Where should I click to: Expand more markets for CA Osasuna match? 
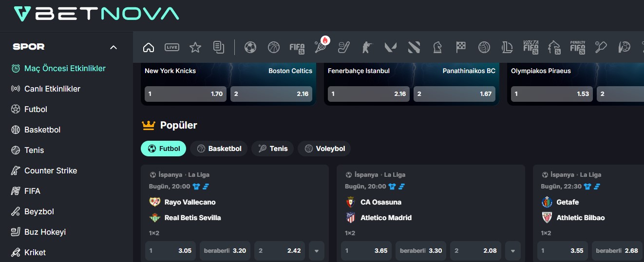coord(512,251)
